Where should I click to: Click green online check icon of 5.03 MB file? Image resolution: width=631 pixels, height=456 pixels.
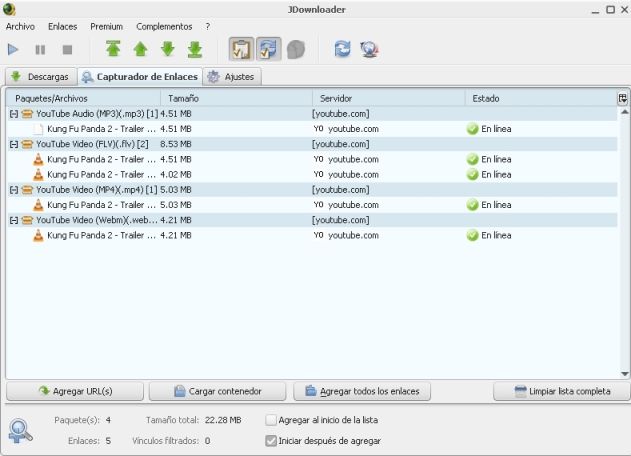tap(472, 205)
